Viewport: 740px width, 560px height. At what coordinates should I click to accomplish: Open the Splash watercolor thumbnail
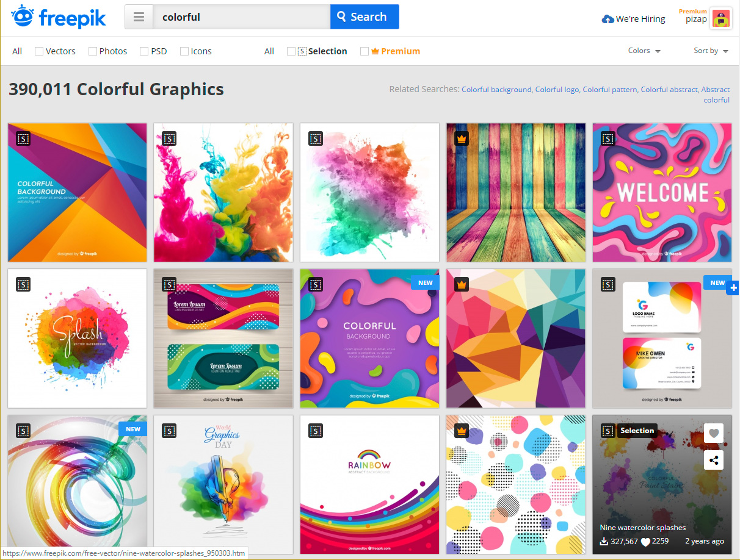click(x=78, y=339)
